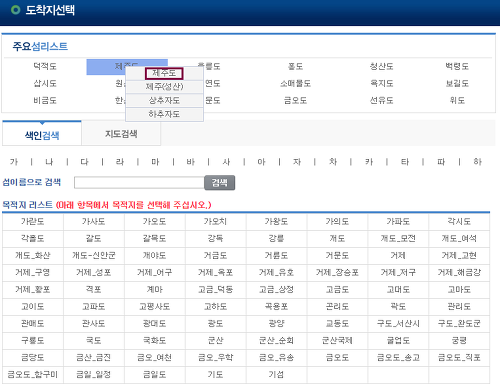
Task: Filter index by 파
Action: coord(441,162)
